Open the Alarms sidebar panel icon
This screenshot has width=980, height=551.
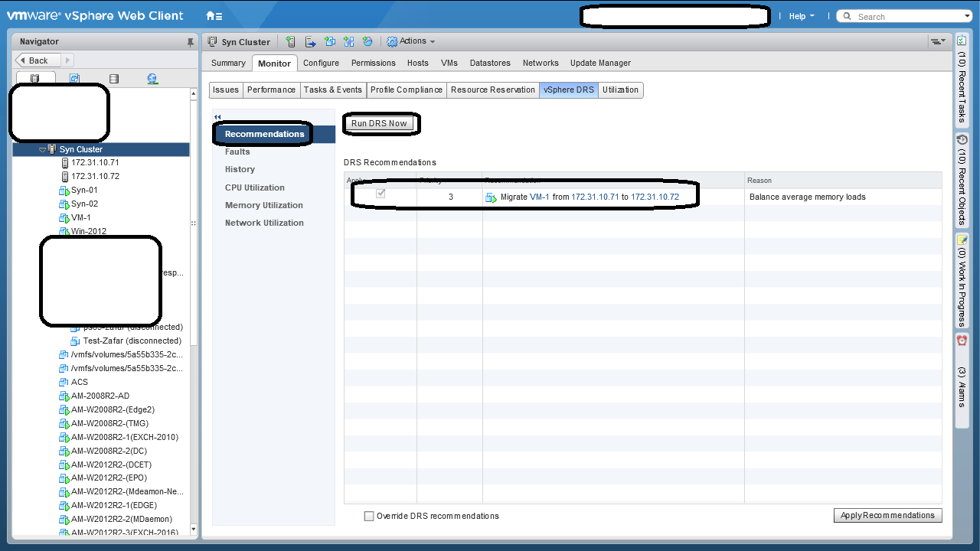962,341
